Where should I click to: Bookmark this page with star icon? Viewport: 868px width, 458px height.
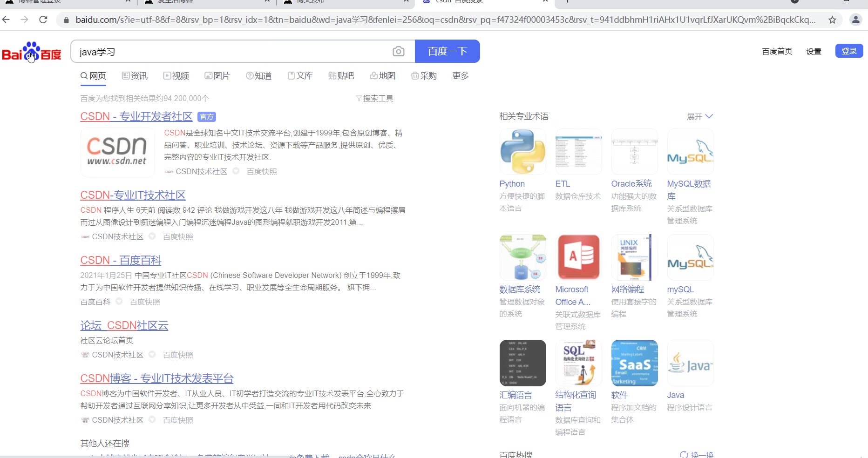point(832,20)
